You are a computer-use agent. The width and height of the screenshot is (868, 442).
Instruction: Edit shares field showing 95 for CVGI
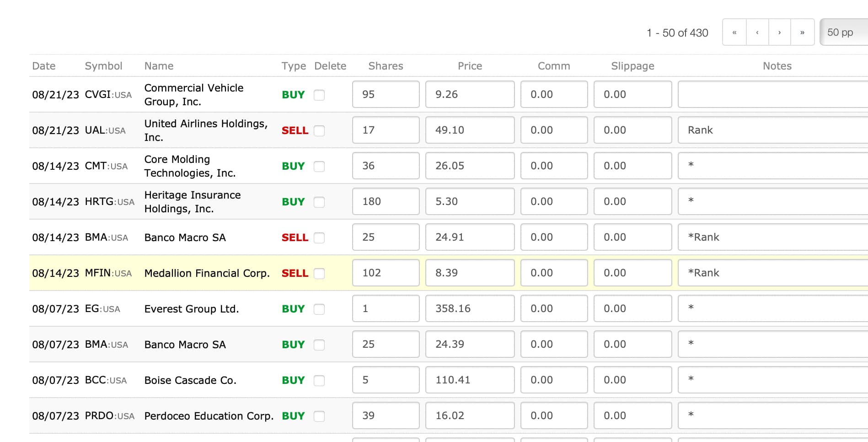pos(386,94)
